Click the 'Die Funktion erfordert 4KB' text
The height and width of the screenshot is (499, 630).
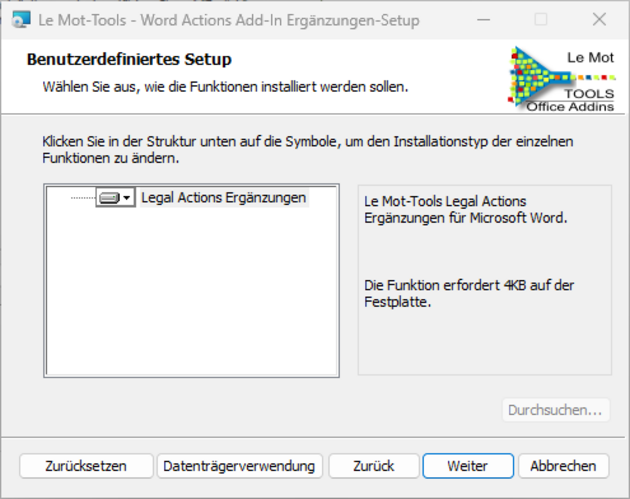(469, 293)
